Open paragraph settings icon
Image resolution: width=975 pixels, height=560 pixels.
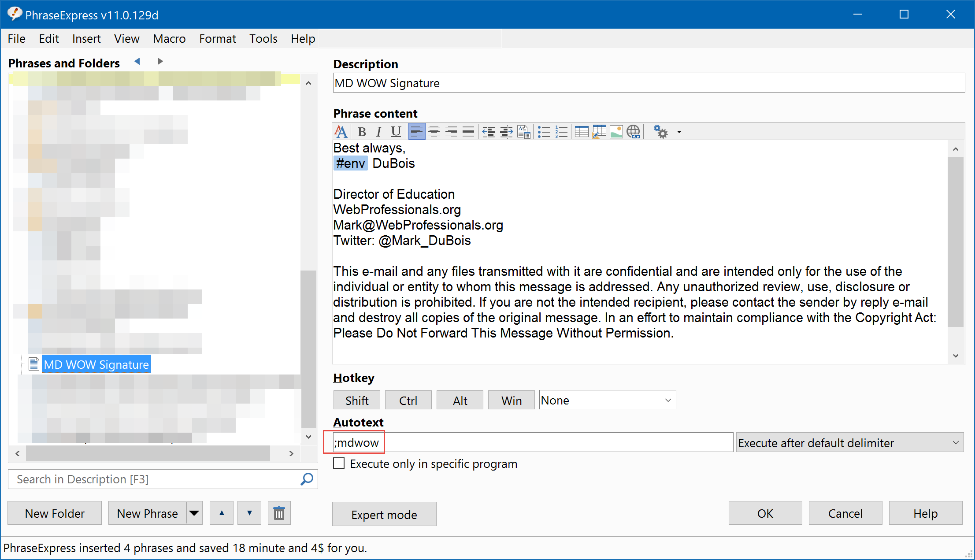pos(524,132)
